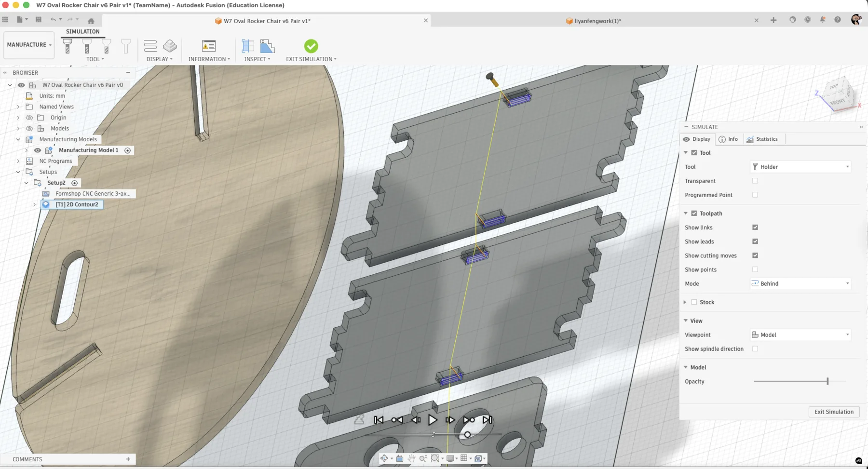Viewport: 868px width, 469px height.
Task: Click the Inspect section icon in the ribbon
Action: point(248,46)
